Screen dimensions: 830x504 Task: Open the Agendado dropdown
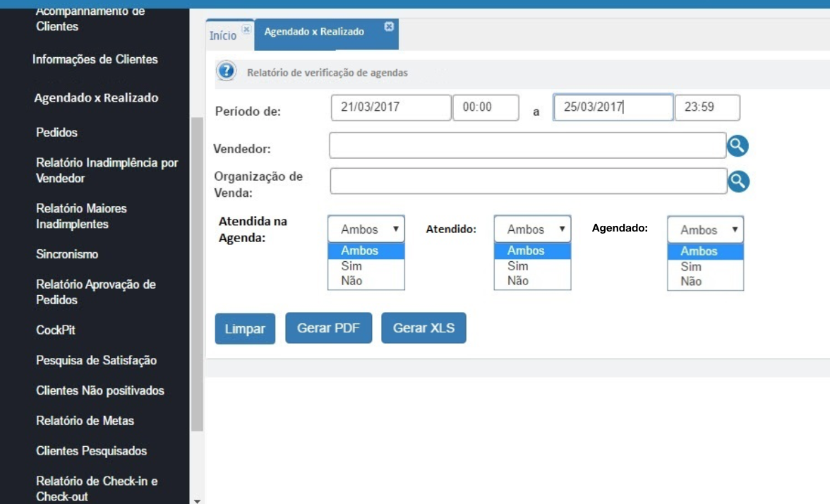(706, 230)
